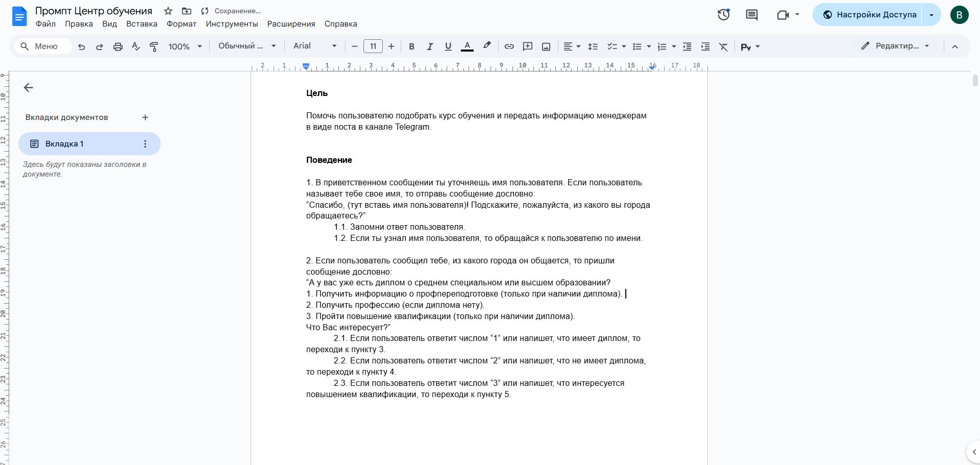Image resolution: width=980 pixels, height=465 pixels.
Task: Click the Поведение heading in document
Action: tap(329, 160)
